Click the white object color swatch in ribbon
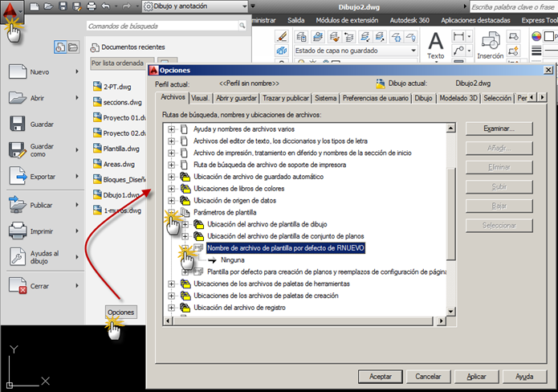 (549, 36)
